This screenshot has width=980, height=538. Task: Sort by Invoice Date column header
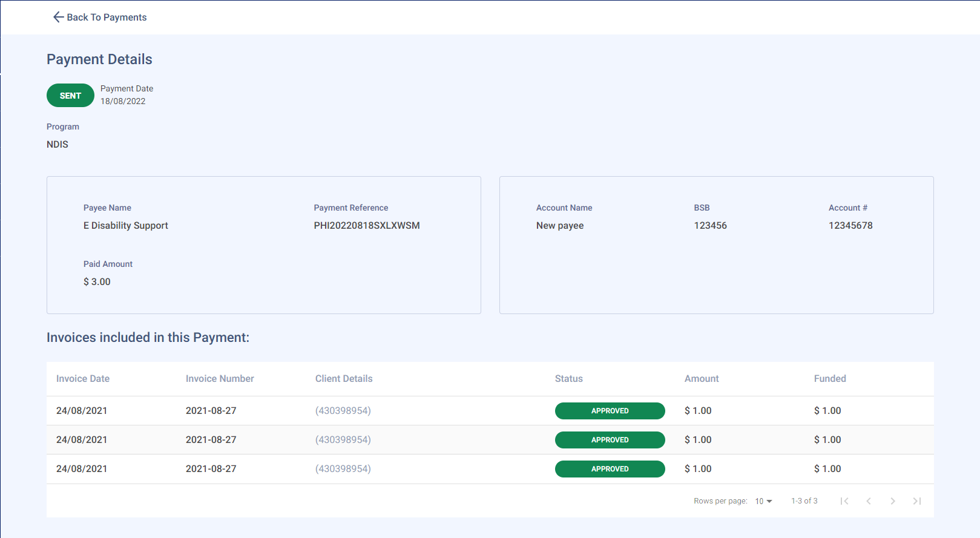pos(83,379)
